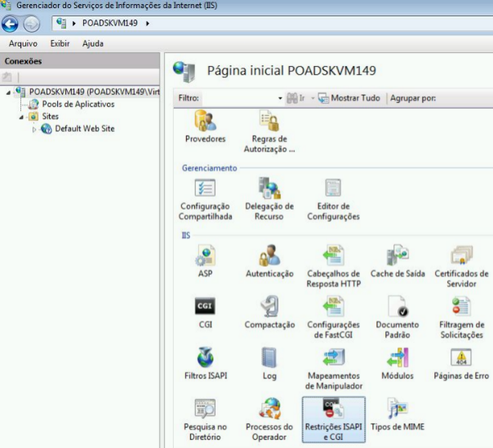Open Processos do Operador icon

(269, 408)
